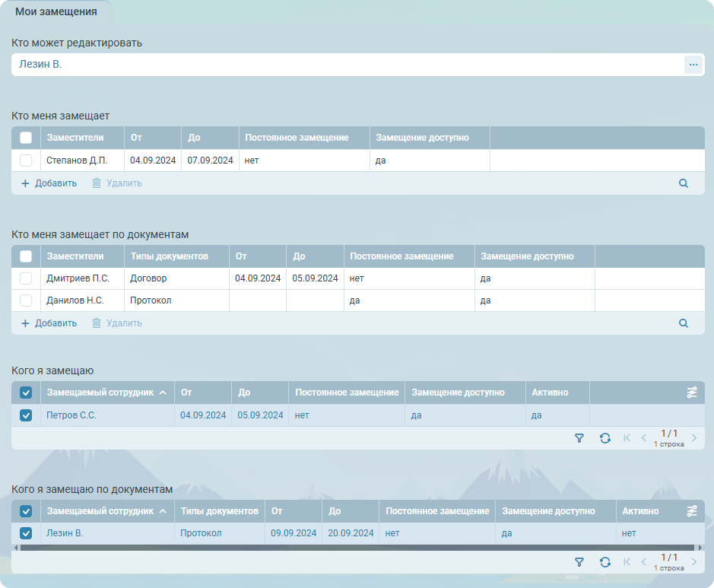Open column settings in 'Кого я замещаю' table
Screen dimensions: 714x588
pos(691,393)
